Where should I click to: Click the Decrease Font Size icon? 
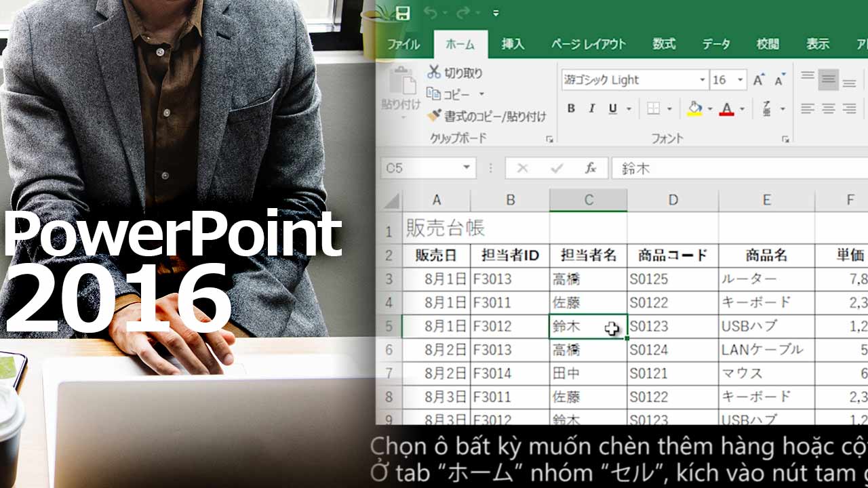[779, 81]
